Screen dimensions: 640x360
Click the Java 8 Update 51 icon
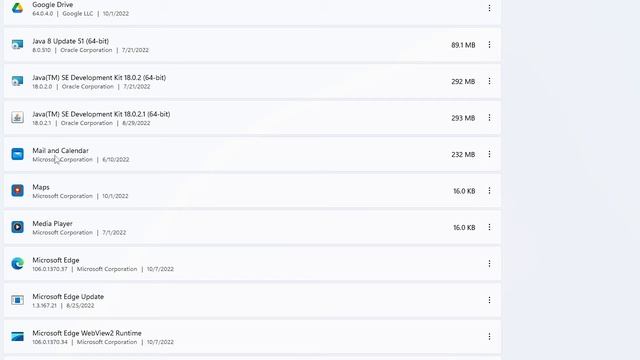tap(17, 44)
